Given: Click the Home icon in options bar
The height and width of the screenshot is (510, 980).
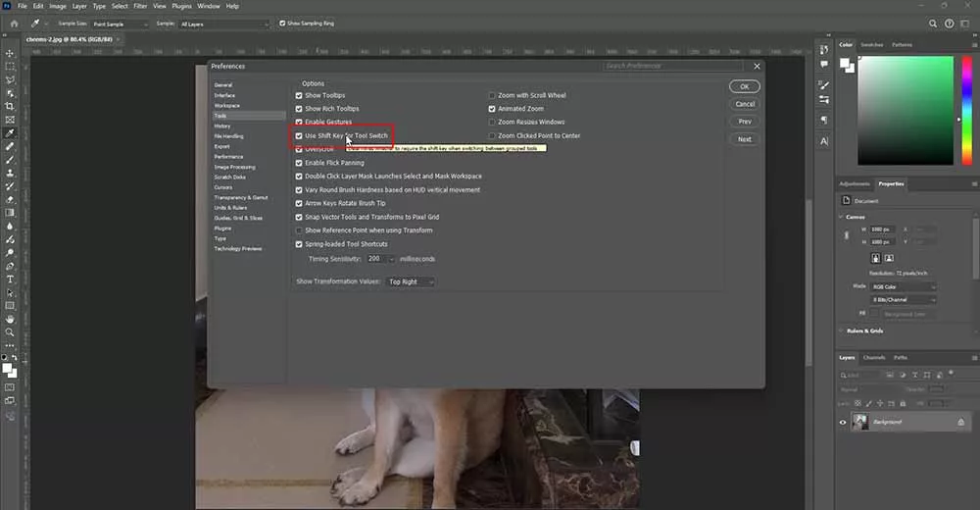Looking at the screenshot, I should point(14,24).
